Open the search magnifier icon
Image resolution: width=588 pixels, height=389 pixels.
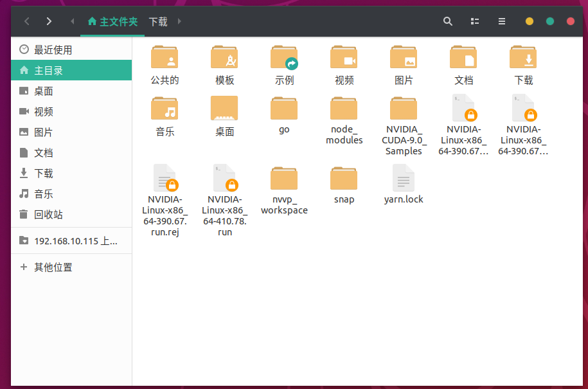pos(448,21)
